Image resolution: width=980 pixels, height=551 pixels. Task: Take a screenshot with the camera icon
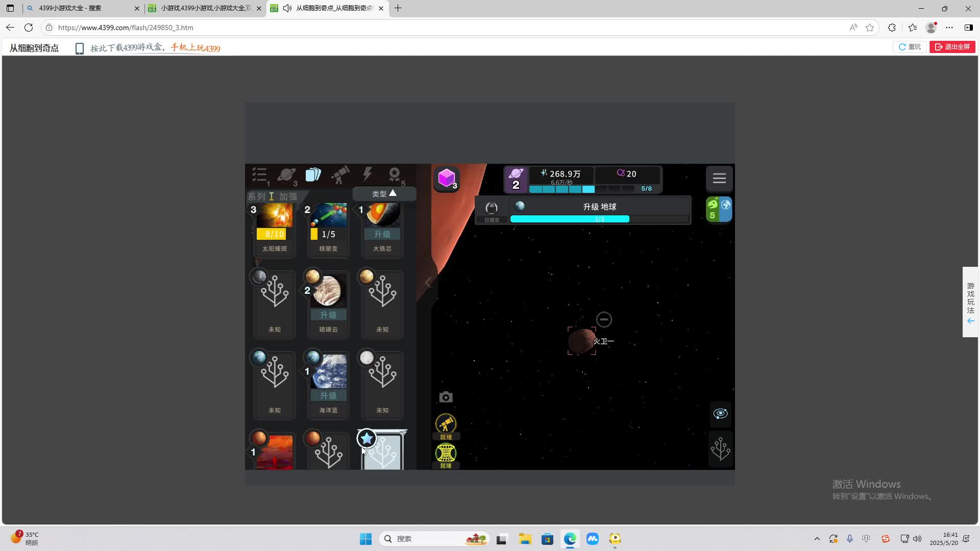[x=446, y=397]
